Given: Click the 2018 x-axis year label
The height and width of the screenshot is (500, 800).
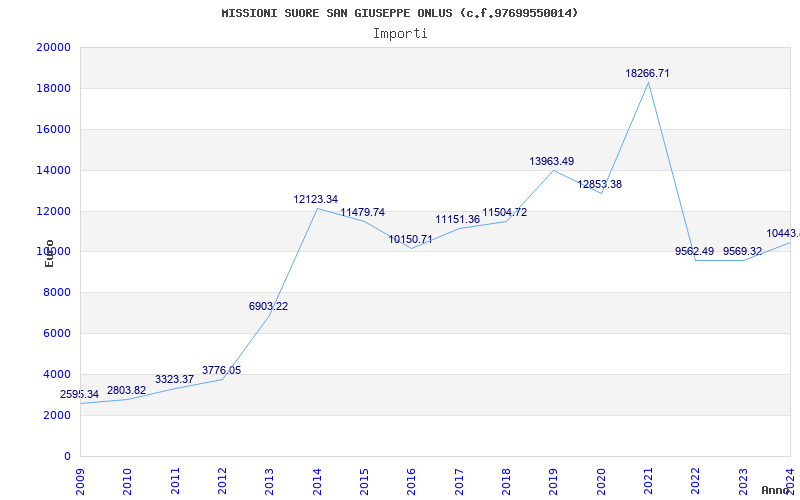Looking at the screenshot, I should pos(506,482).
